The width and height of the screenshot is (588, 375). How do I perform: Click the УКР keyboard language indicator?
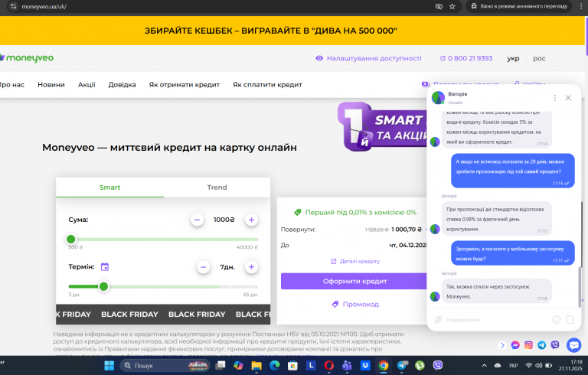click(514, 366)
